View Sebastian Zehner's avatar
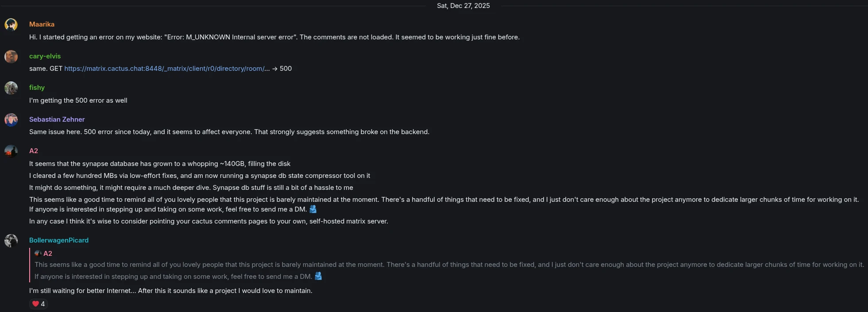This screenshot has width=868, height=312. [11, 120]
